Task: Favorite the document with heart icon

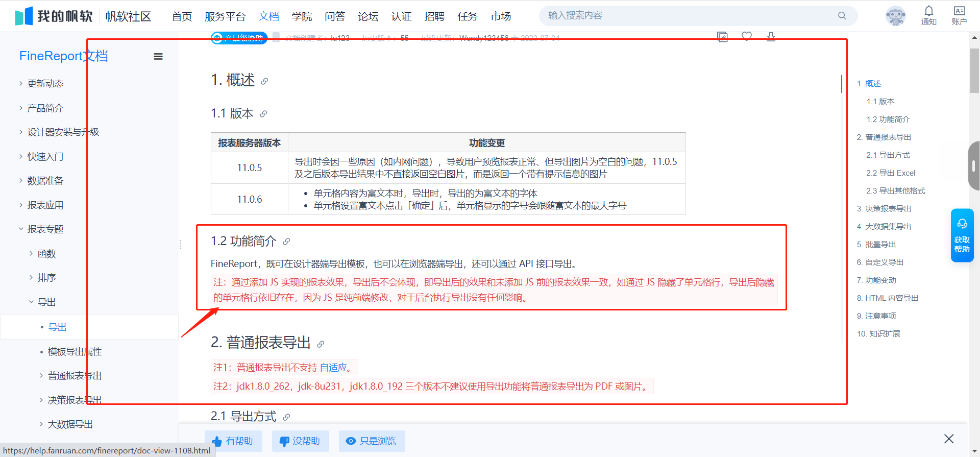Action: [x=747, y=36]
